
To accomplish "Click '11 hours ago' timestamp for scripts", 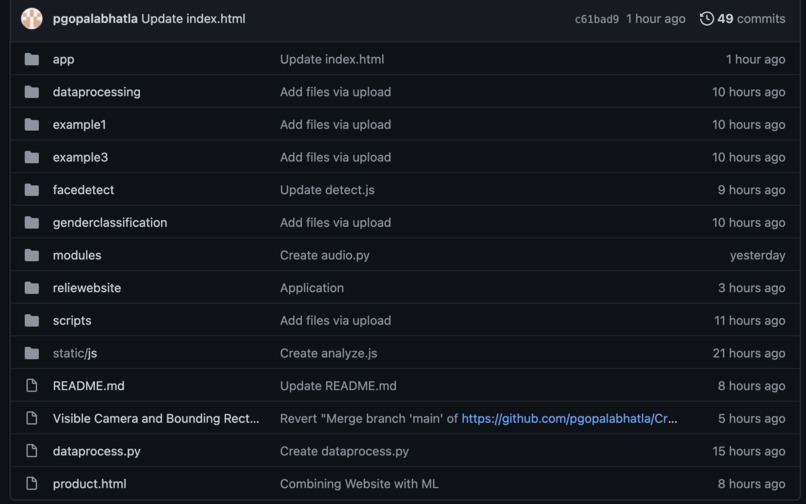I will [x=749, y=321].
